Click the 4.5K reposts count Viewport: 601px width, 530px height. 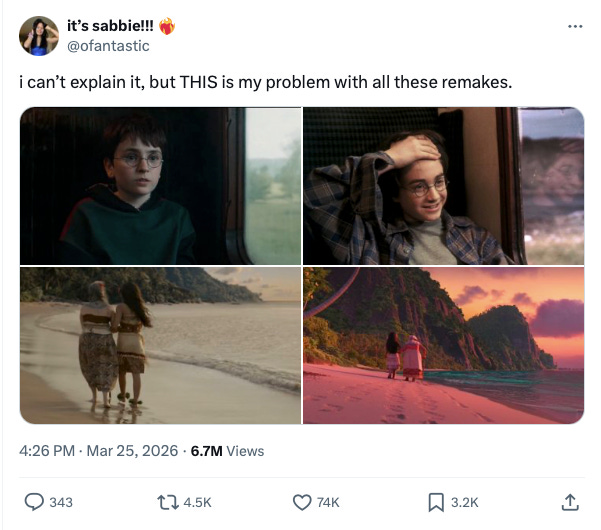197,502
